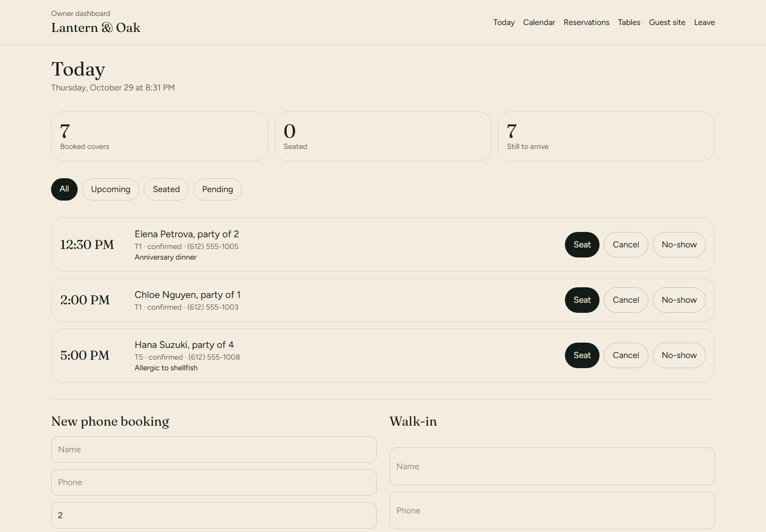Screen dimensions: 766x532
Task: Cancel Hana Suzuki's reservation
Action: point(626,355)
